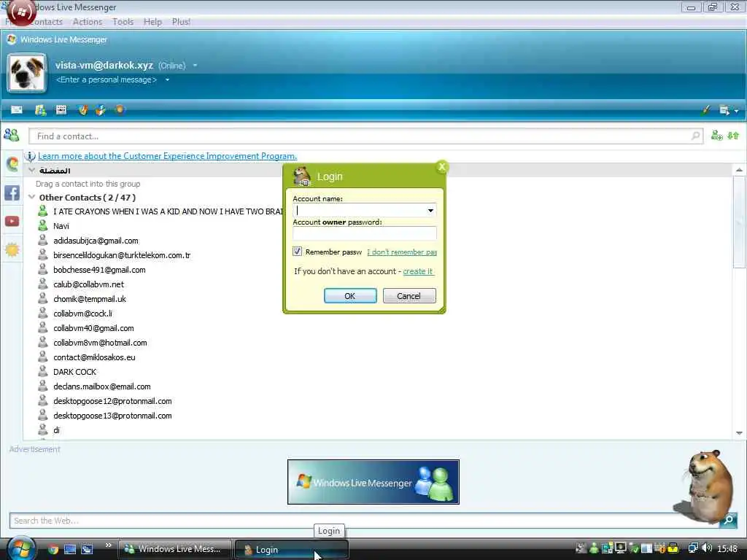Click the dog display picture

click(x=27, y=73)
